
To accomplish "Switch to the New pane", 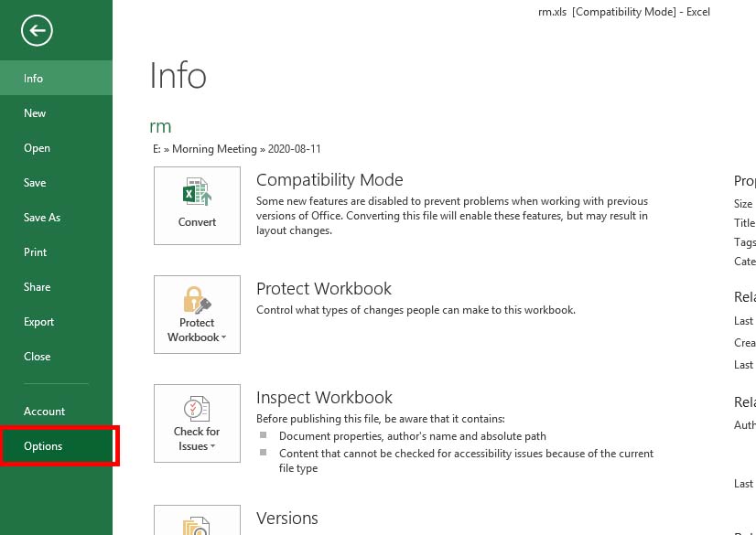I will 35,112.
